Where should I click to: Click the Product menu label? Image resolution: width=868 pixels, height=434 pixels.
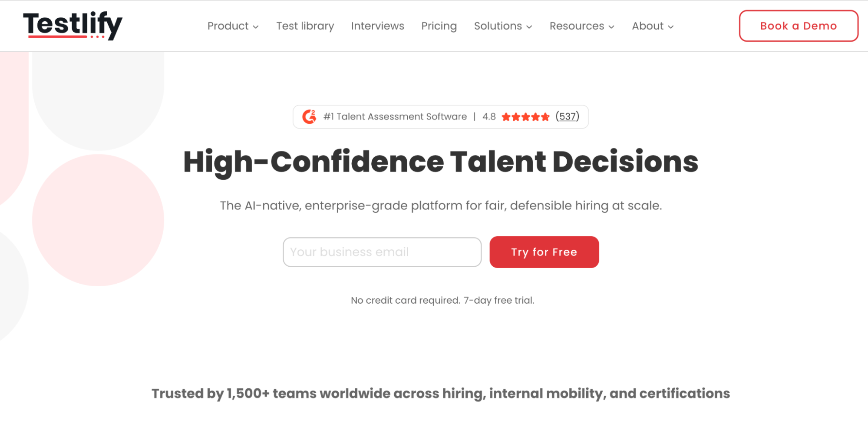(x=228, y=26)
